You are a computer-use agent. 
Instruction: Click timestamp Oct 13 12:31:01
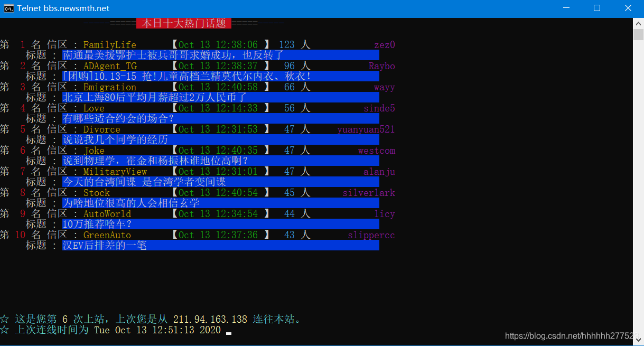[x=218, y=172]
